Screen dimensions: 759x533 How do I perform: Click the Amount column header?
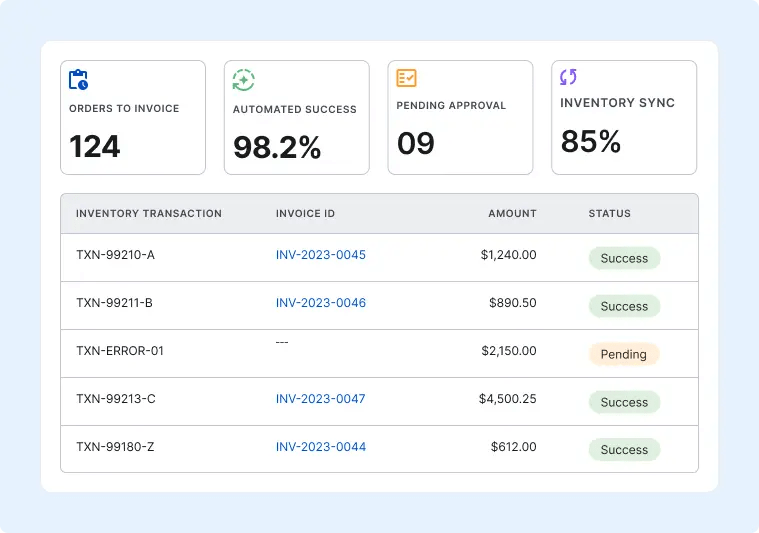click(x=512, y=213)
